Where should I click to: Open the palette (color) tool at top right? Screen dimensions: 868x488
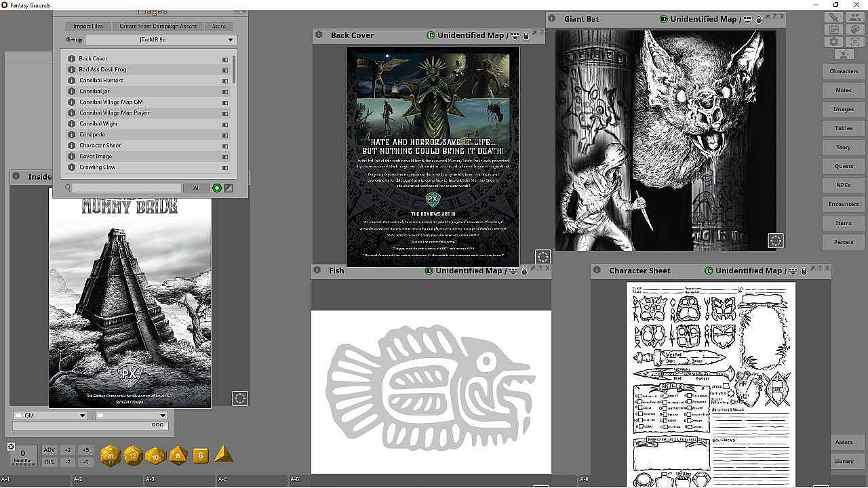[855, 29]
